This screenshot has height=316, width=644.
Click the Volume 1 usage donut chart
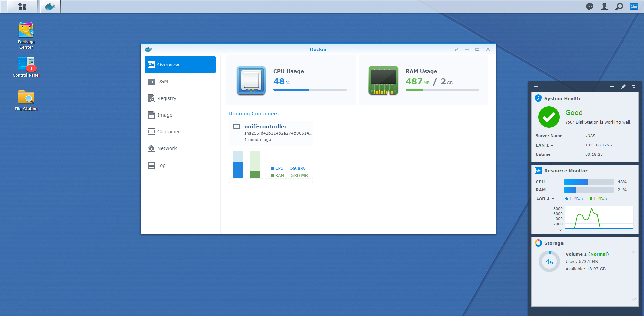click(x=549, y=261)
